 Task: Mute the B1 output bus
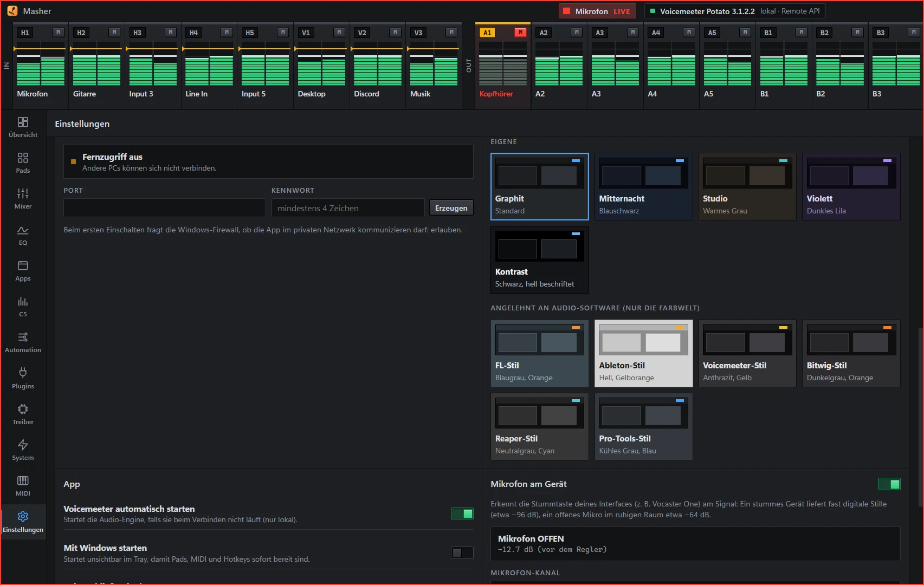point(802,32)
